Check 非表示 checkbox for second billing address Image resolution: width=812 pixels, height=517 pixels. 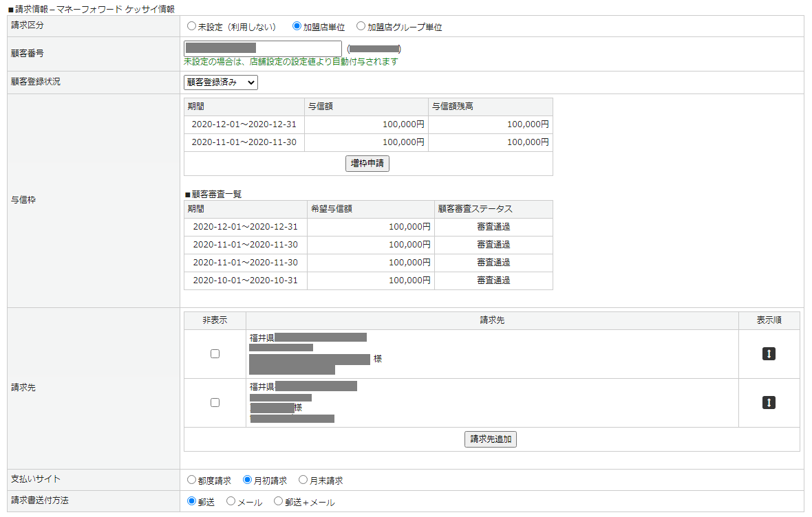pyautogui.click(x=215, y=403)
